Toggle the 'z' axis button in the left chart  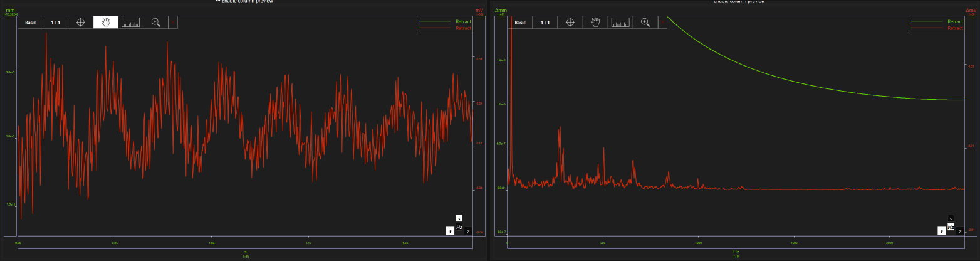(468, 232)
